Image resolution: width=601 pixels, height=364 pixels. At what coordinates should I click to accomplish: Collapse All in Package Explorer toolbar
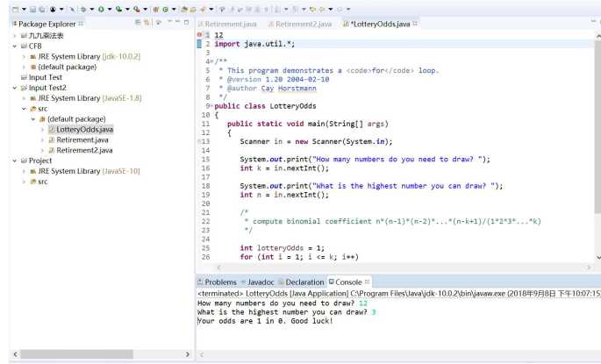tap(138, 23)
